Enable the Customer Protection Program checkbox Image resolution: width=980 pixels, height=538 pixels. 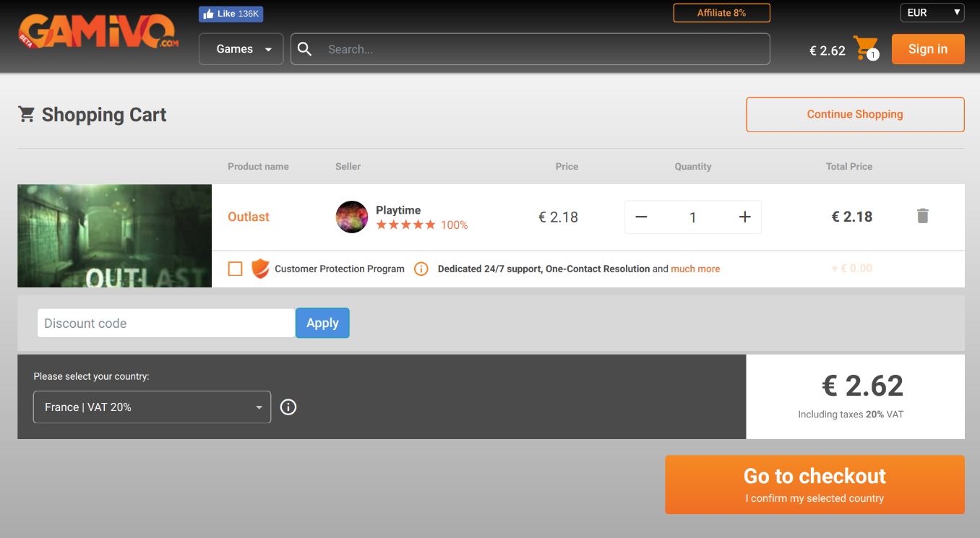(x=236, y=269)
